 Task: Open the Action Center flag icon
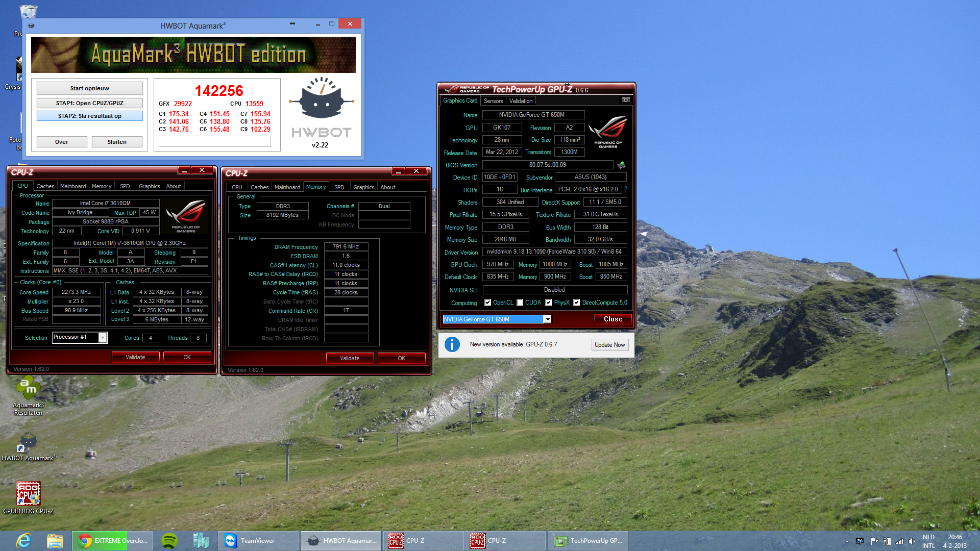click(x=874, y=541)
